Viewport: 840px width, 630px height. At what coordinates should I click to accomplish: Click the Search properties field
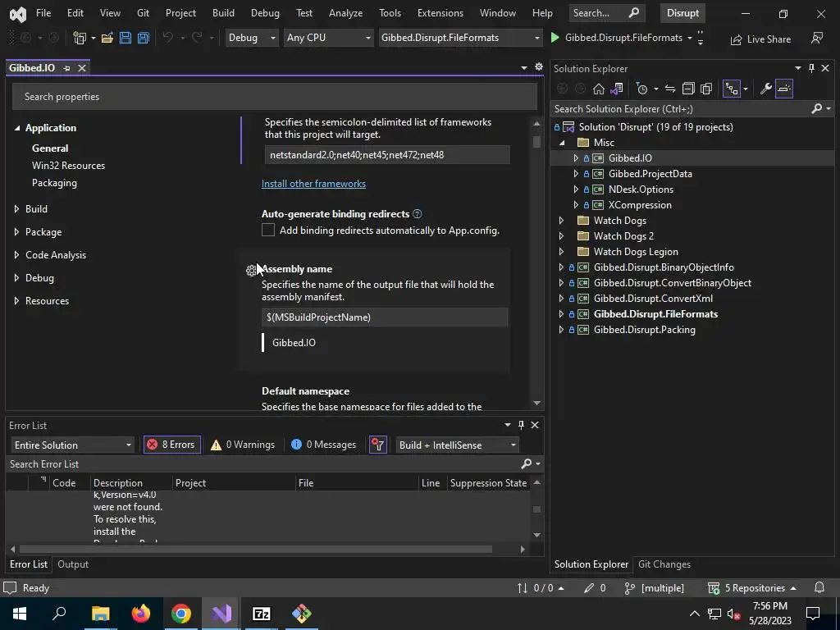coord(274,97)
